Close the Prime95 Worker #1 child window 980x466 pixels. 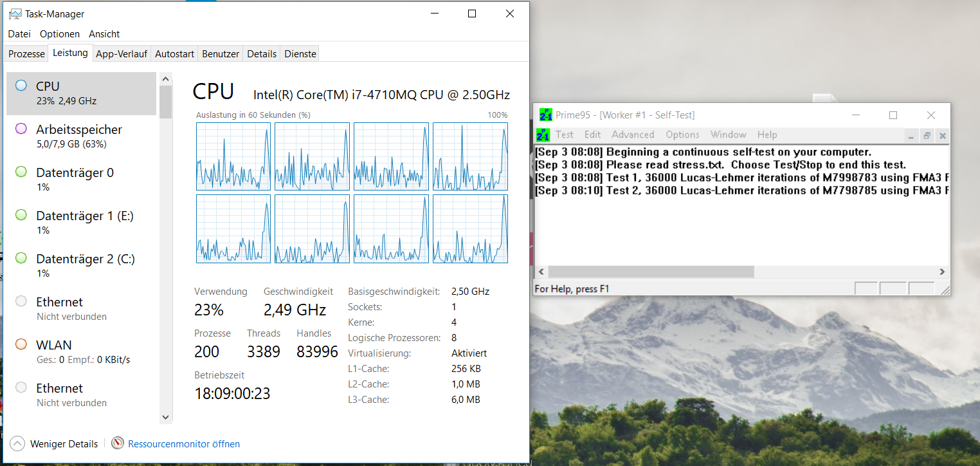pos(942,136)
